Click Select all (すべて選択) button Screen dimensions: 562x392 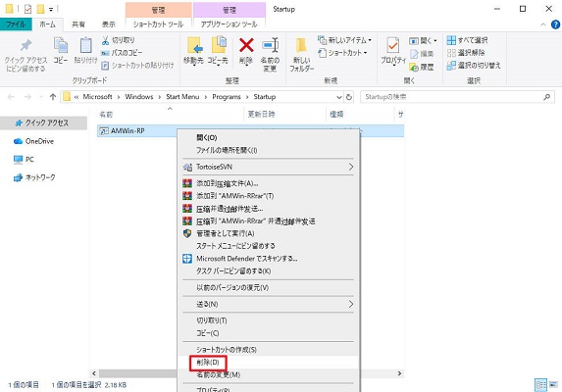468,40
